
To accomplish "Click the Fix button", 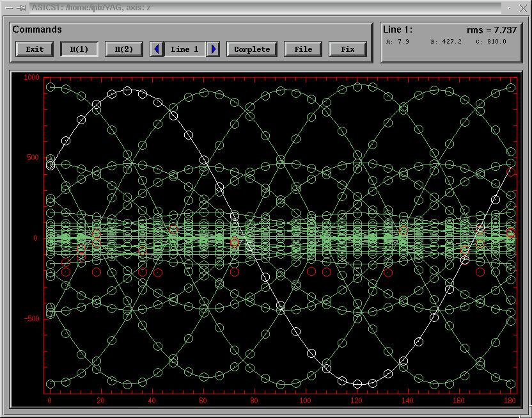I will click(348, 49).
